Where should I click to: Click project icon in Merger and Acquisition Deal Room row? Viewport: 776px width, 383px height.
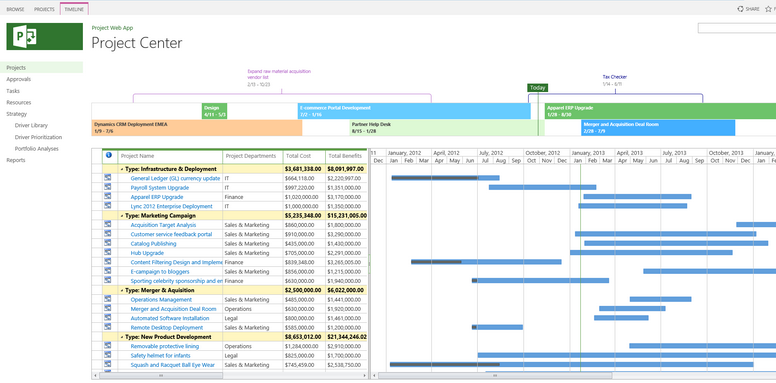[x=108, y=308]
